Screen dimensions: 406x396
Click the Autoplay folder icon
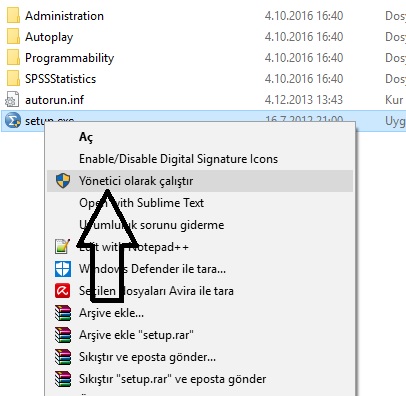(13, 37)
